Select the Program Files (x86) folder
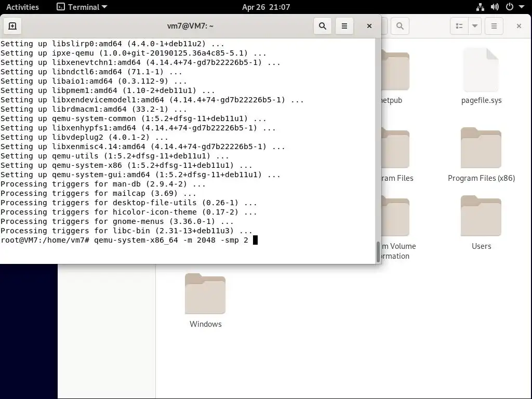The height and width of the screenshot is (399, 532). click(481, 155)
